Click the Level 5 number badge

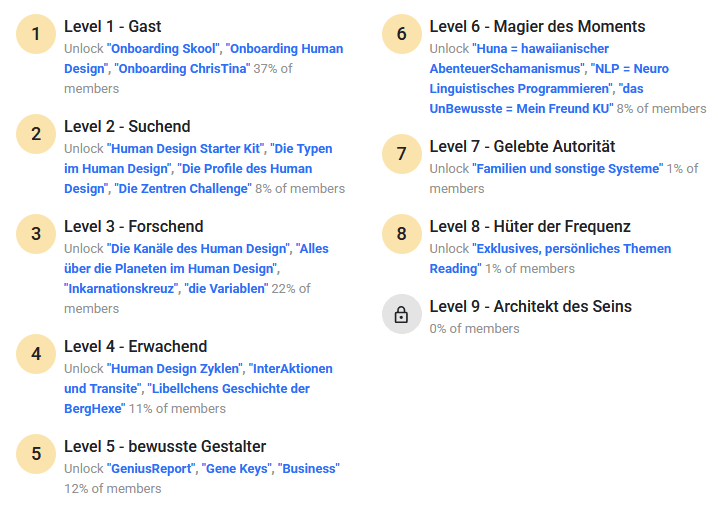click(36, 454)
